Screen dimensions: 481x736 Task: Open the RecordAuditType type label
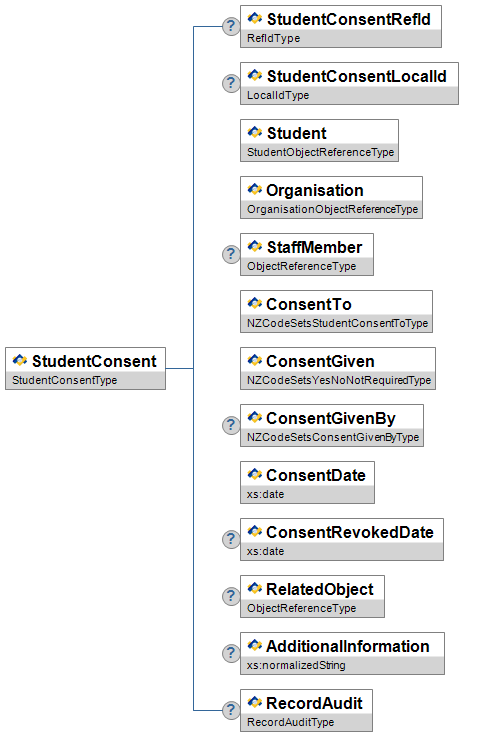pos(290,722)
